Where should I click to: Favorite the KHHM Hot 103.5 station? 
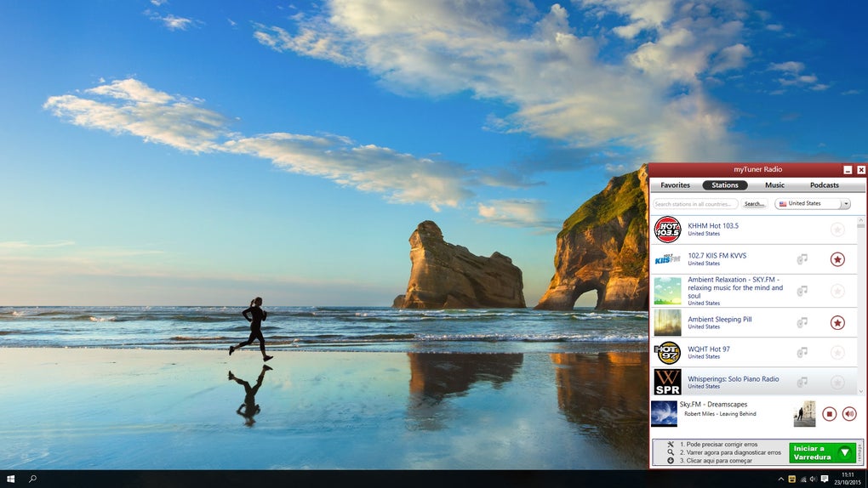pyautogui.click(x=837, y=230)
